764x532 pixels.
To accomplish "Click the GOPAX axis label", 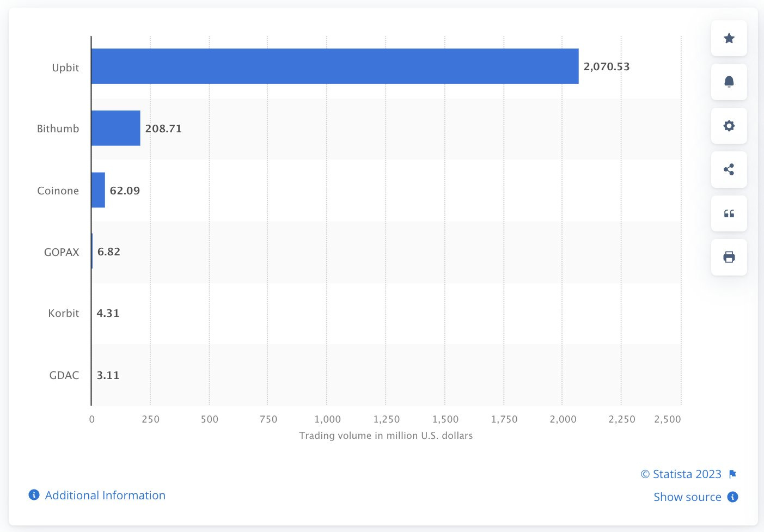I will point(62,252).
